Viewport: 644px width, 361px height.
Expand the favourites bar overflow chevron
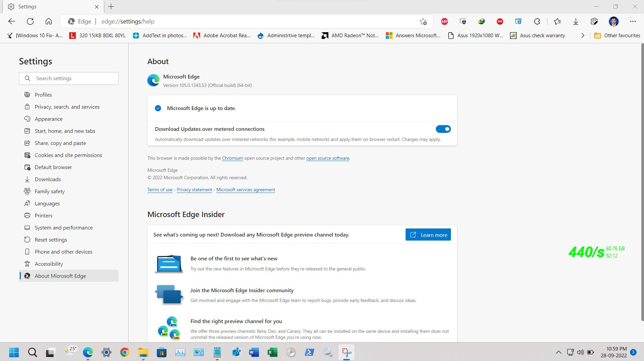point(583,36)
